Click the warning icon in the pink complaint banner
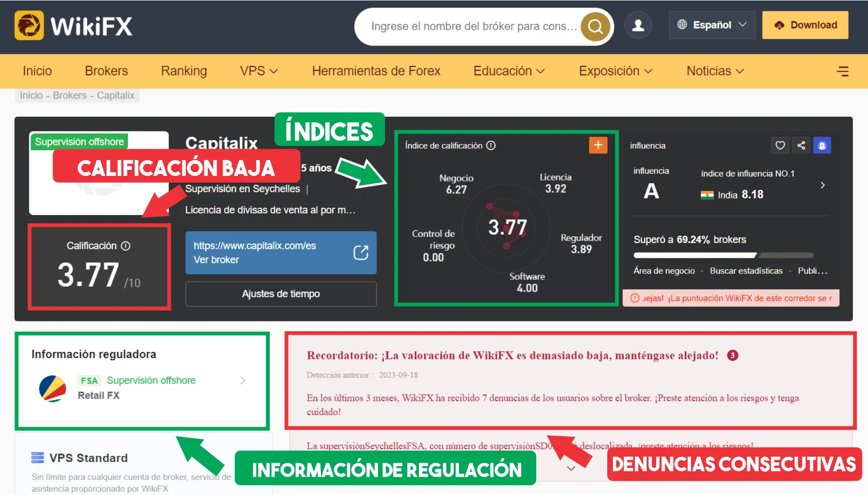 635,298
